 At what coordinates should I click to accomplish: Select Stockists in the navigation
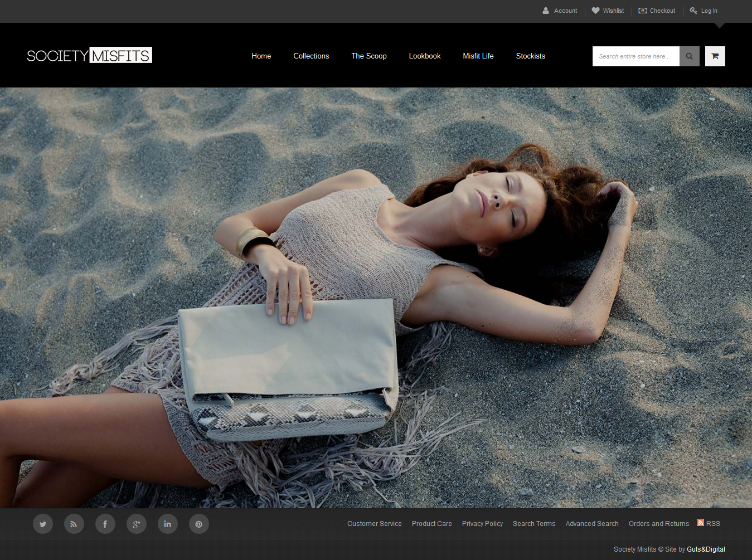(x=530, y=56)
